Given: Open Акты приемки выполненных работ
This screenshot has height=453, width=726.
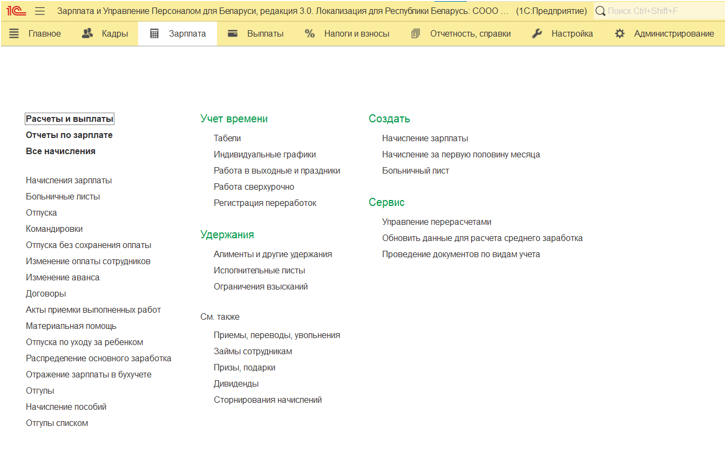Looking at the screenshot, I should point(93,310).
